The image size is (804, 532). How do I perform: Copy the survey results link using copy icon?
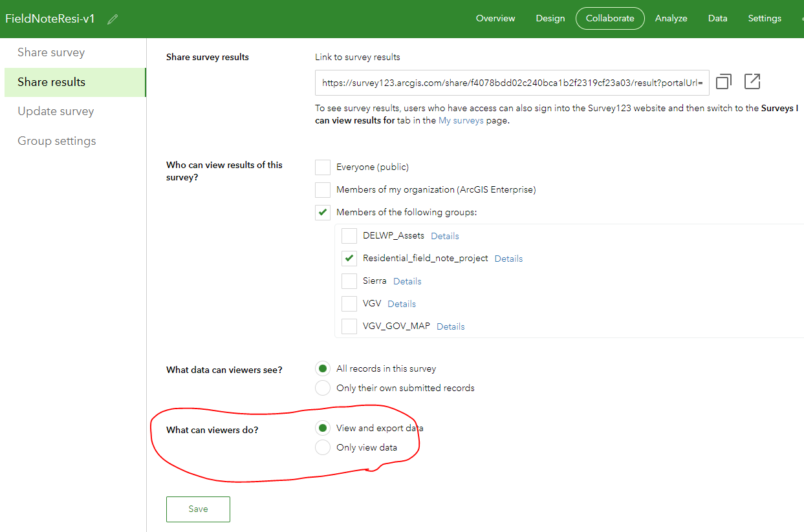[723, 81]
